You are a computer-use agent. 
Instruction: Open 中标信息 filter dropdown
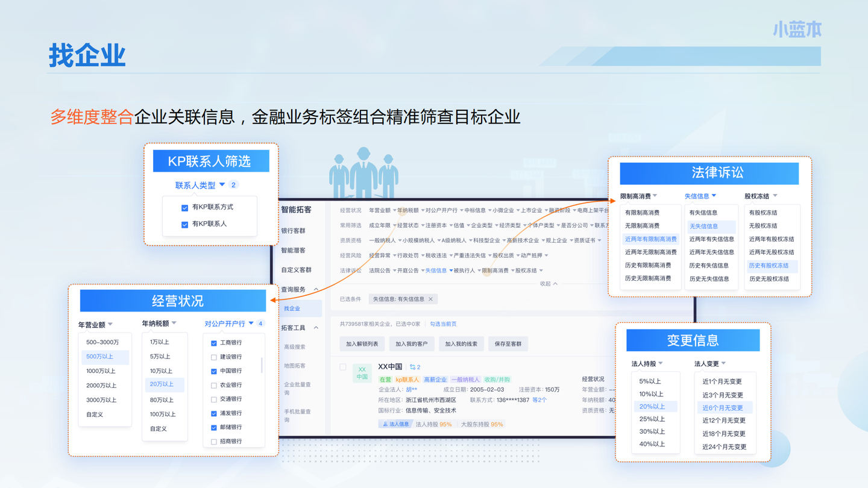pos(477,210)
